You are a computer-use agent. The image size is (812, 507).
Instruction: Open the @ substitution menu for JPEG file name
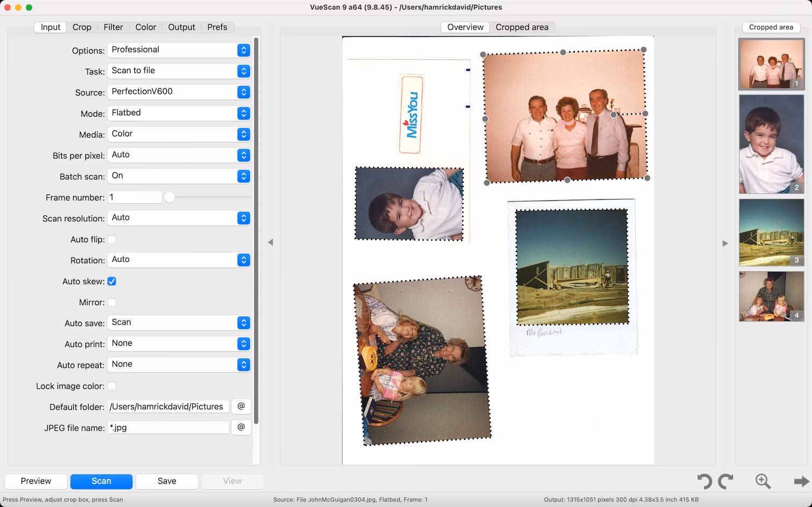[x=241, y=428]
